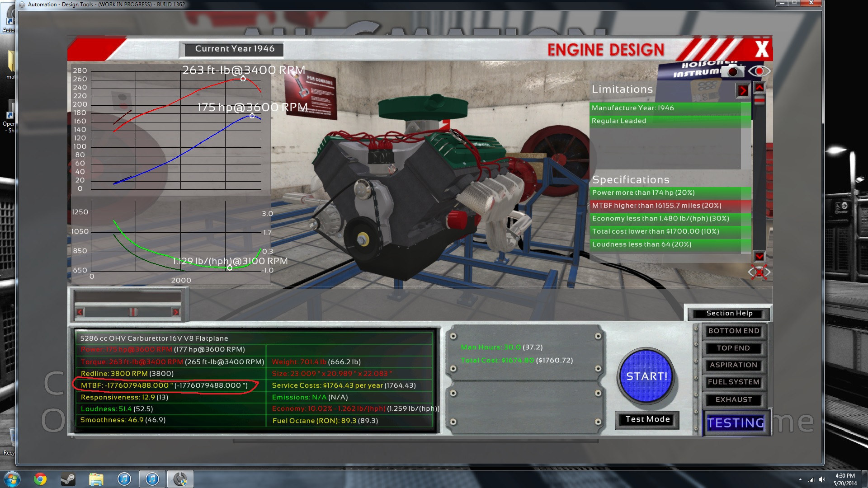Switch to TOP END tab
The width and height of the screenshot is (868, 488).
733,348
